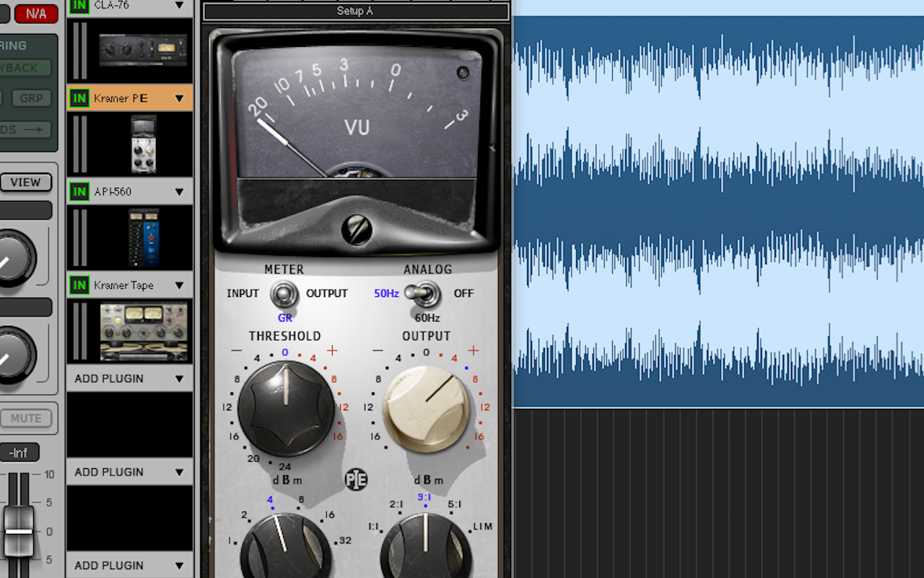Click the blue 'GR' label under meter switch
The height and width of the screenshot is (578, 924).
point(284,318)
